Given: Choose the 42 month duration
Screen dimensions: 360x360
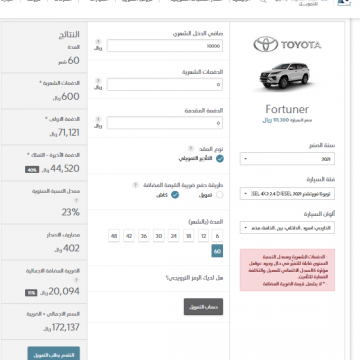Looking at the screenshot, I should [129, 236].
